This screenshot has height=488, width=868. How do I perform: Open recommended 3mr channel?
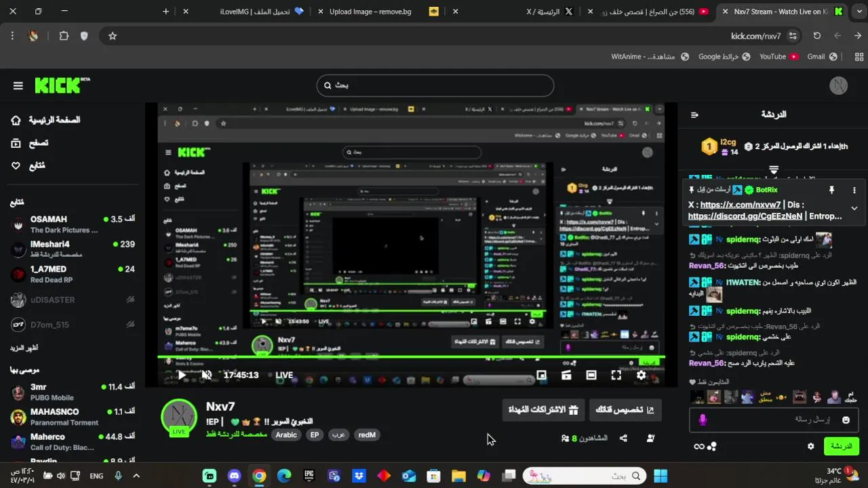pyautogui.click(x=73, y=392)
